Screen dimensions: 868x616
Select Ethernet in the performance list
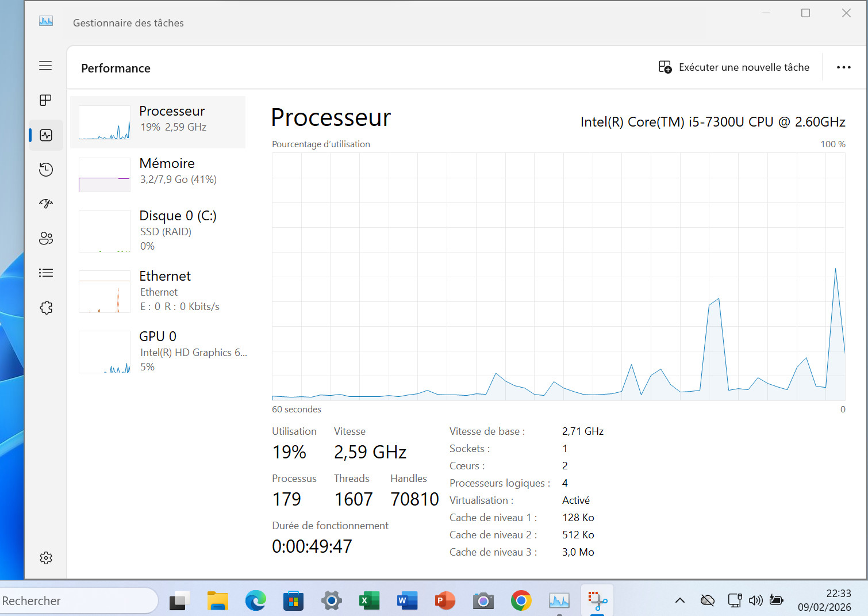pos(158,291)
